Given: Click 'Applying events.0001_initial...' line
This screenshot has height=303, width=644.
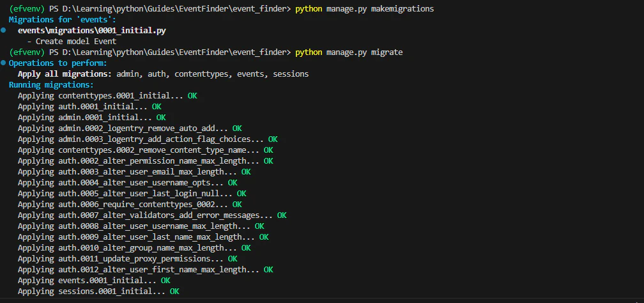Looking at the screenshot, I should click(x=94, y=281).
